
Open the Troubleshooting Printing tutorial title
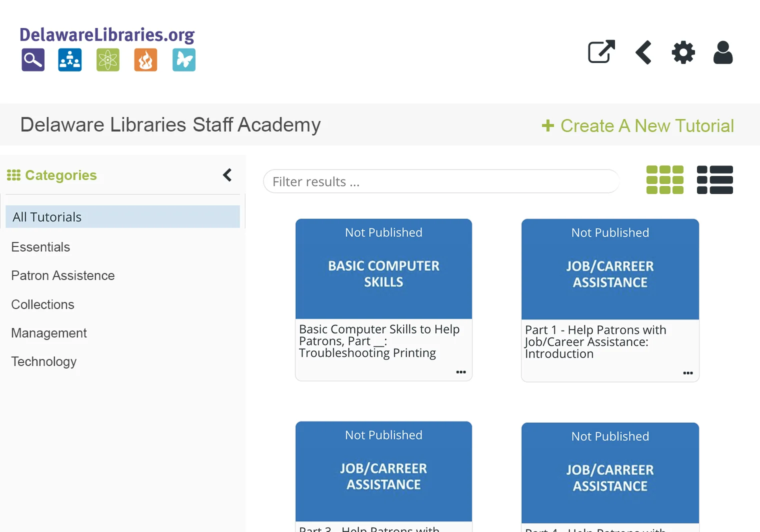379,341
